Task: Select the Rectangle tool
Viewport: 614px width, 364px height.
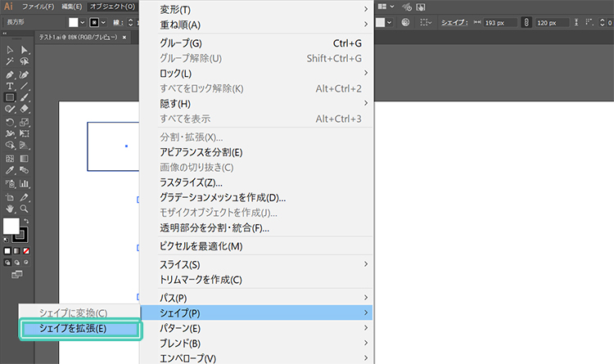Action: click(x=10, y=97)
